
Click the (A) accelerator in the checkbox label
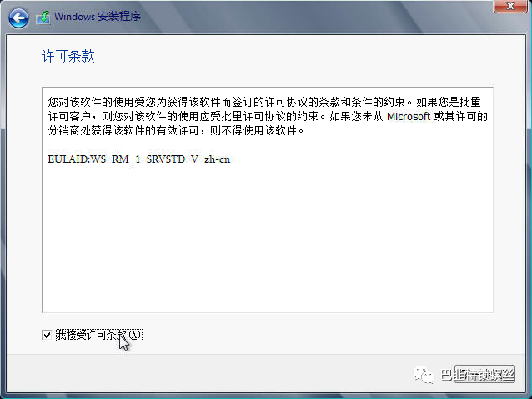pos(134,336)
